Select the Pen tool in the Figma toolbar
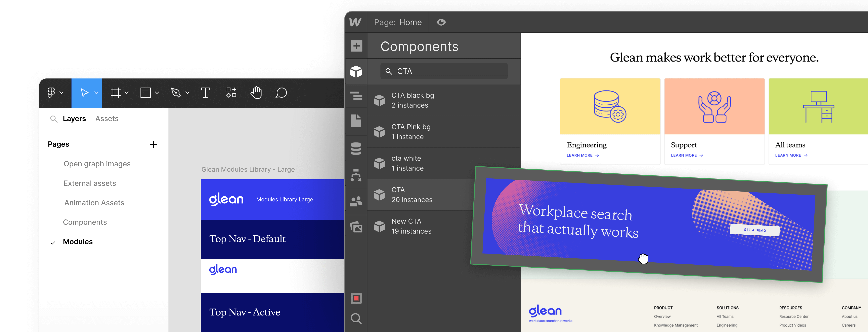 177,93
